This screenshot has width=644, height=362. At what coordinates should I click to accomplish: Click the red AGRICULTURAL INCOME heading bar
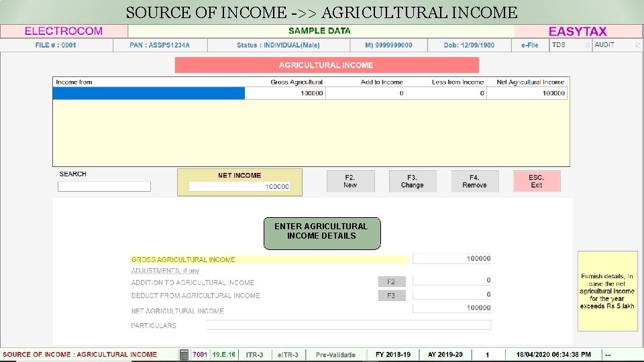tap(327, 65)
